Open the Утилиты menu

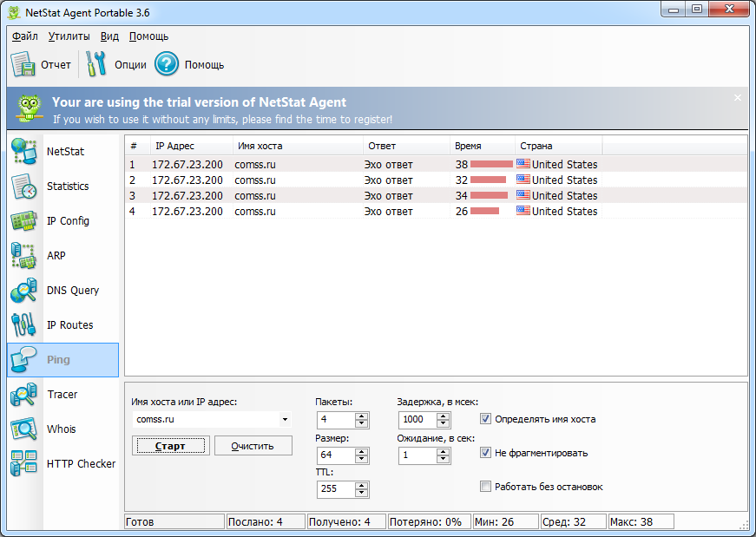69,36
